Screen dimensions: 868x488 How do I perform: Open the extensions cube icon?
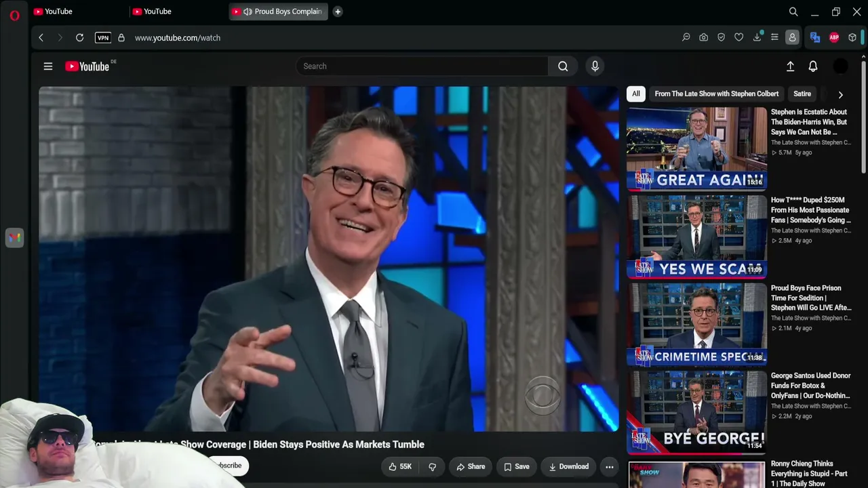pos(852,38)
